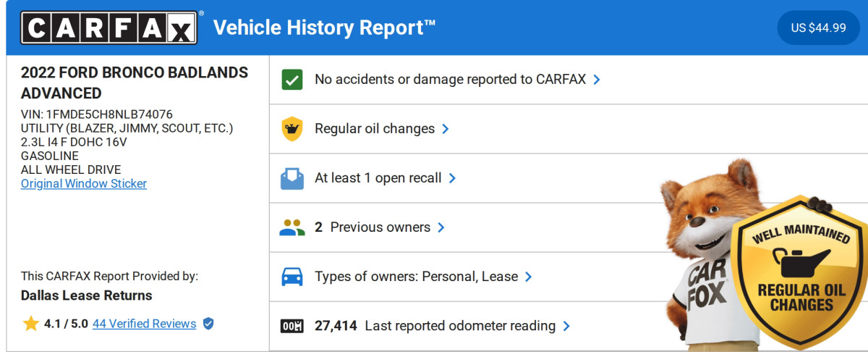Open the 44 Verified Reviews link
The width and height of the screenshot is (868, 352).
[144, 324]
